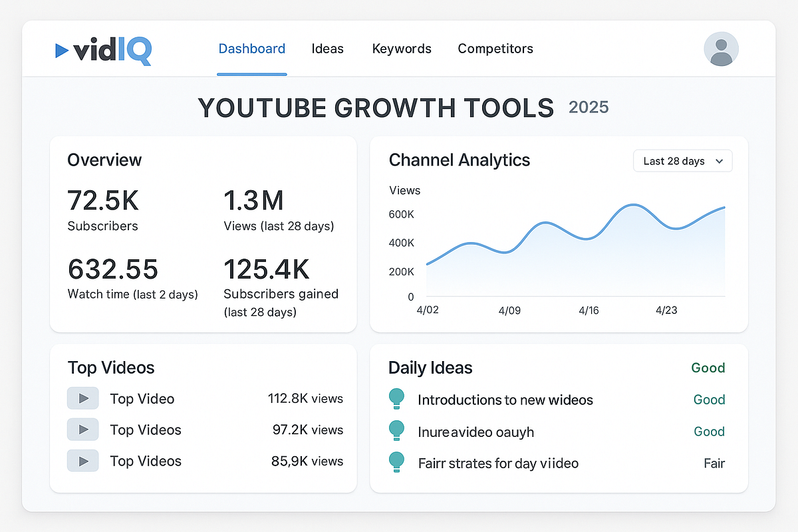This screenshot has width=798, height=532.
Task: Click the play thumbnail for 112.8K views video
Action: (x=83, y=398)
